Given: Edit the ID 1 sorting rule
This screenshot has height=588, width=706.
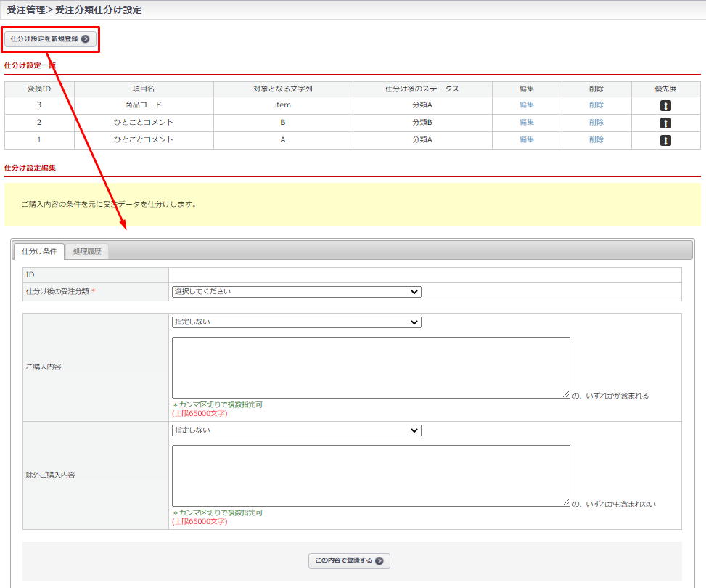Looking at the screenshot, I should click(x=526, y=140).
